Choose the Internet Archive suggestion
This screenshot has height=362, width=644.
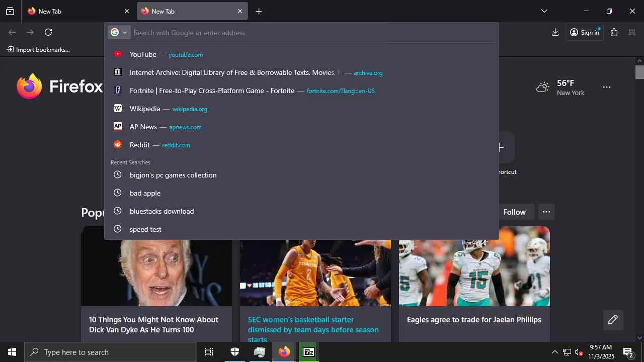(x=301, y=72)
